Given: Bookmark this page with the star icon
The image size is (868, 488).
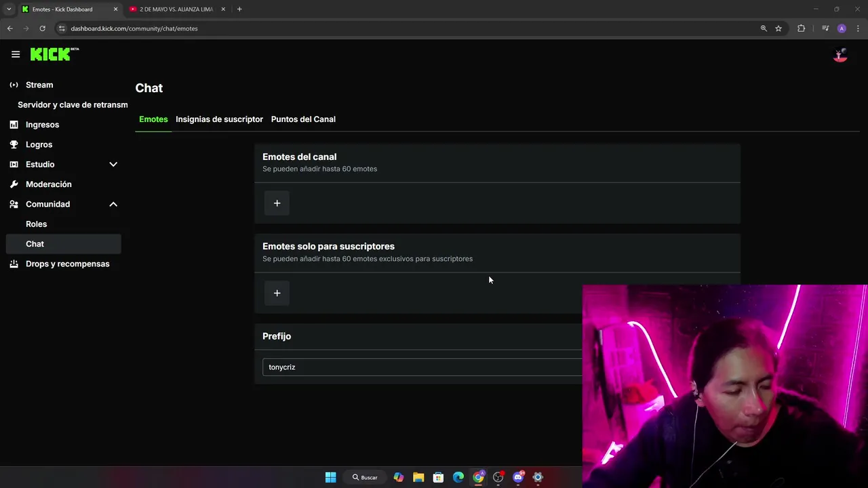Looking at the screenshot, I should (778, 28).
